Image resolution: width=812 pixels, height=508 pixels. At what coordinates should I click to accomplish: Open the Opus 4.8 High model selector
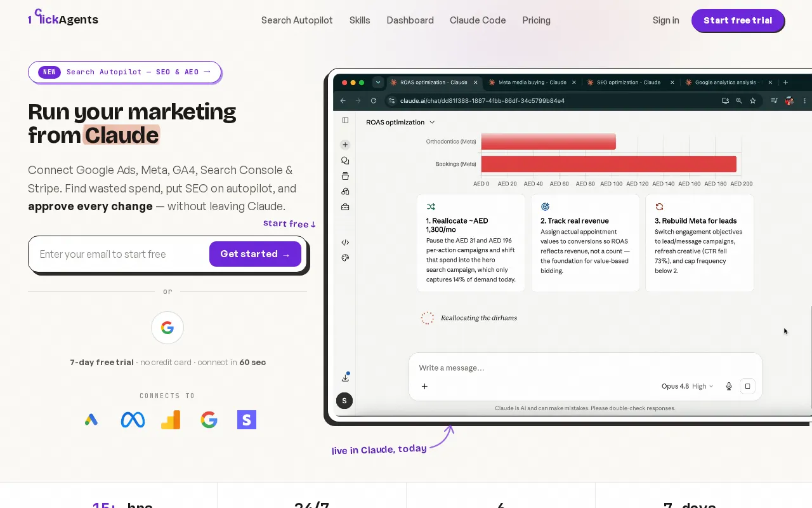687,386
